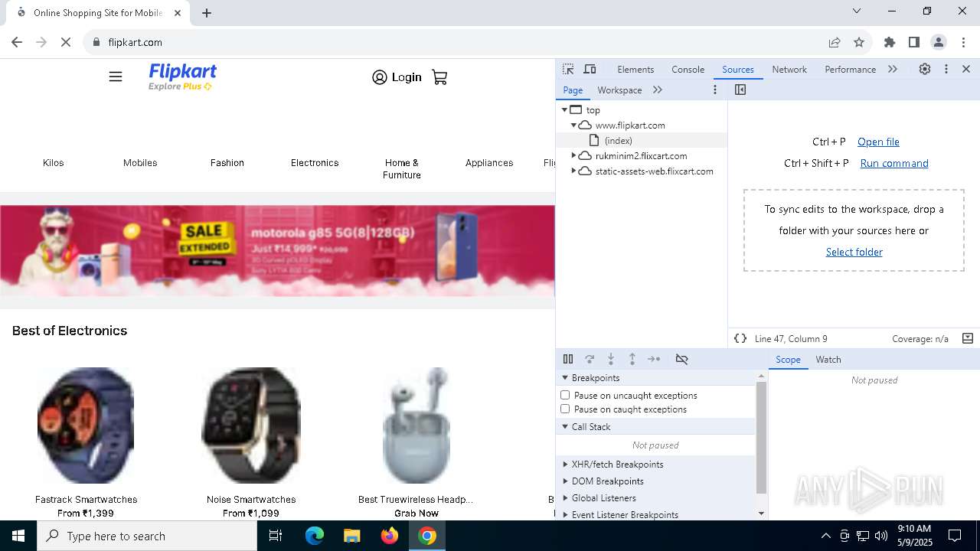Expand static-assets-web.flixcart.com node
The height and width of the screenshot is (551, 980).
point(573,171)
